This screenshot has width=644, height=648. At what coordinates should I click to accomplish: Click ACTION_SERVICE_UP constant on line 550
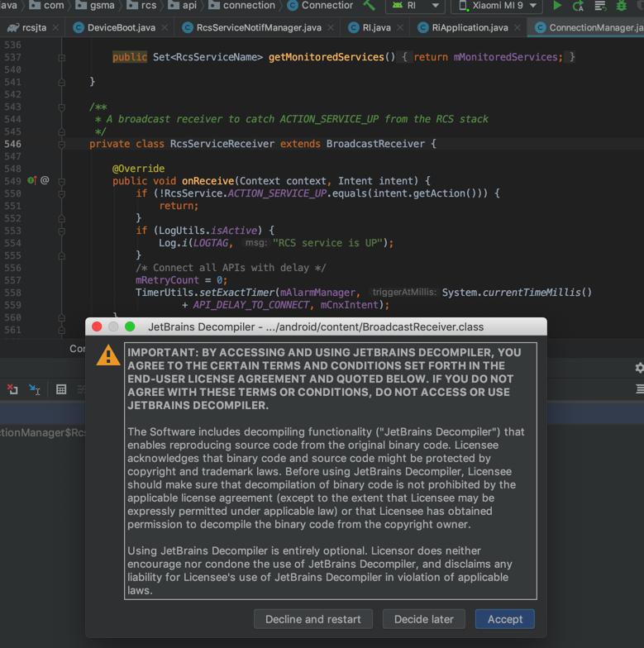click(x=277, y=193)
